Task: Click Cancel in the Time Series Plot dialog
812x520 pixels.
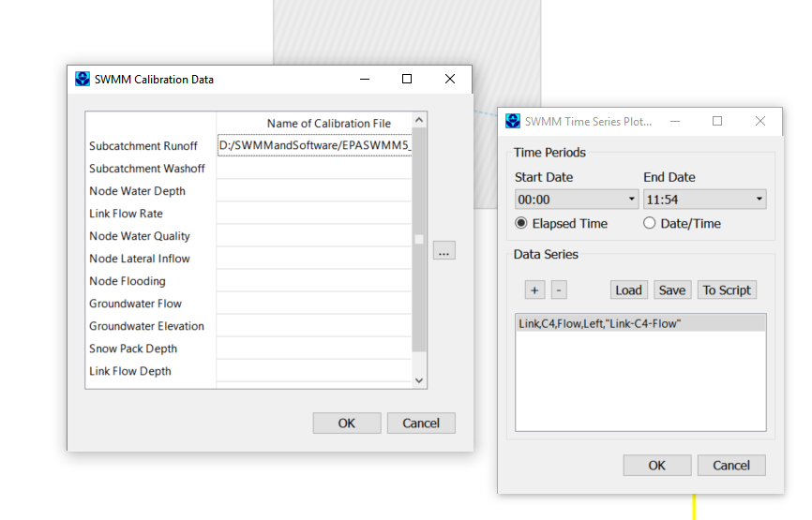Action: pos(731,465)
